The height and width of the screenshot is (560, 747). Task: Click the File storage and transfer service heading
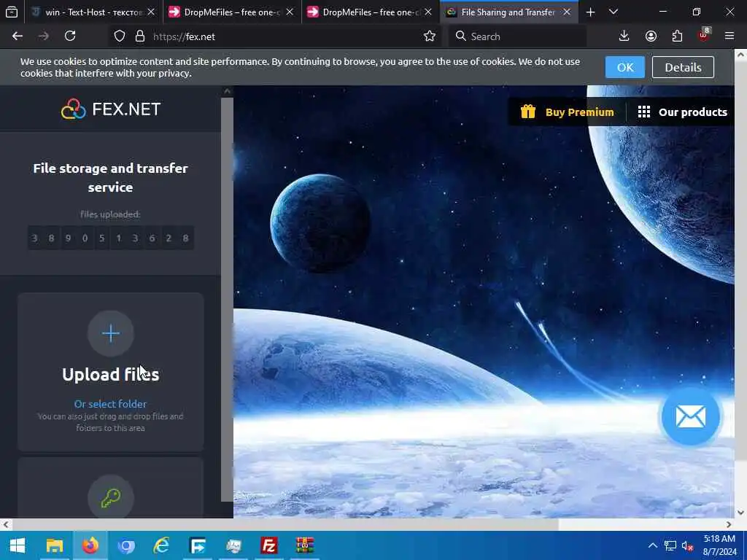[x=111, y=178]
